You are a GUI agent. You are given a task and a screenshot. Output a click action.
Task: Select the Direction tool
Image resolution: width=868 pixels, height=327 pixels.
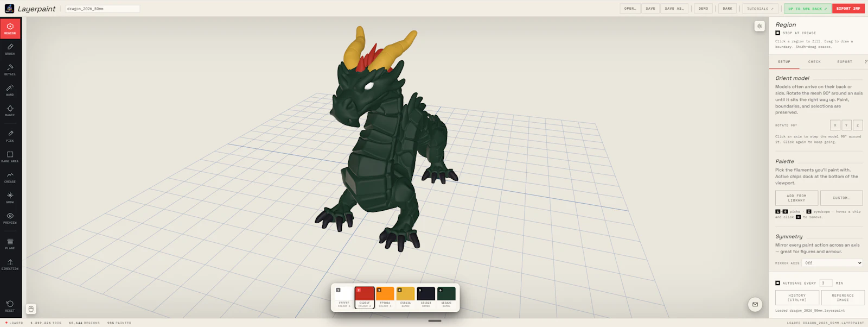10,265
